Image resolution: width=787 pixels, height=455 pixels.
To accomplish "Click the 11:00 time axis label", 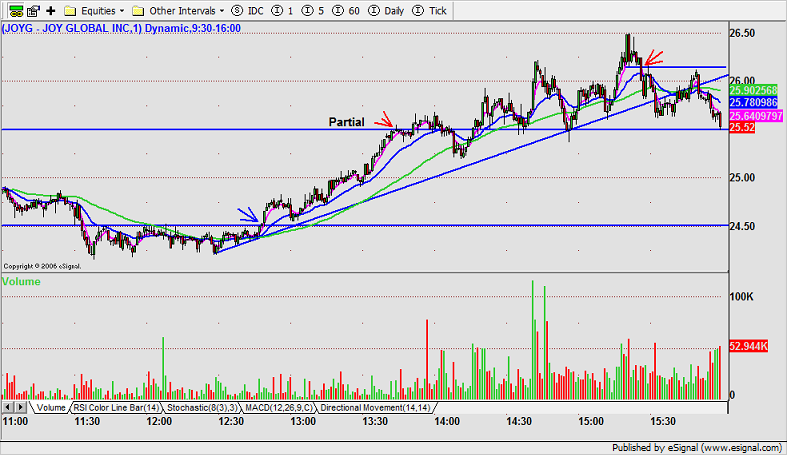I will coord(16,421).
